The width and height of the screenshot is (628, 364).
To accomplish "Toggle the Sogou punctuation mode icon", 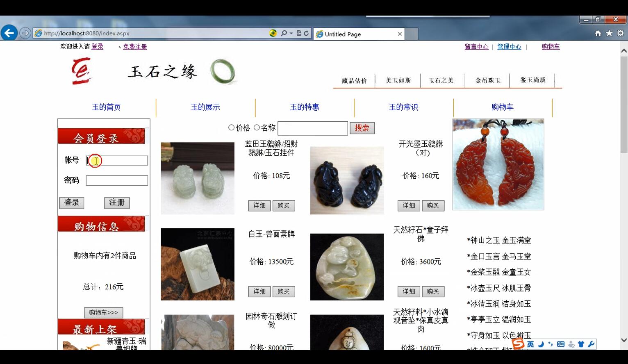I will 551,344.
